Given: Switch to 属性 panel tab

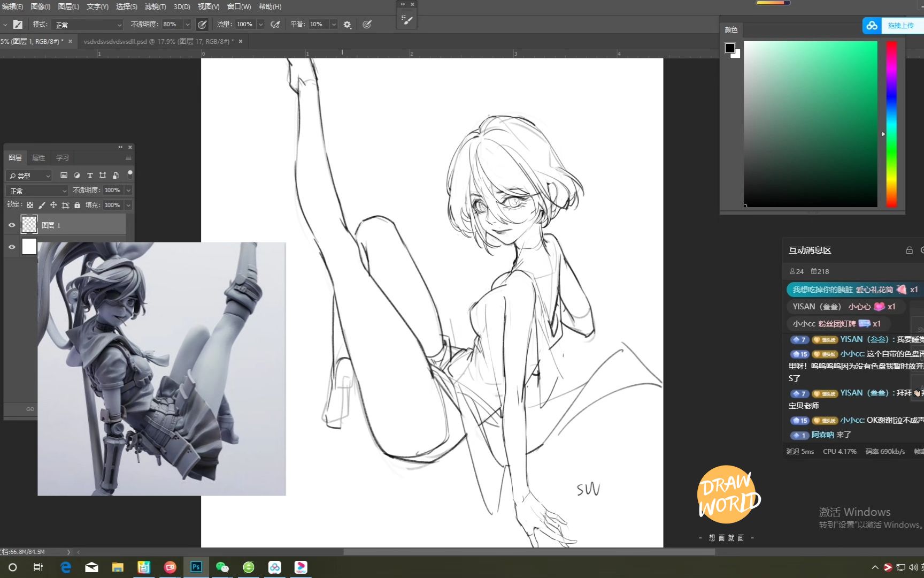Looking at the screenshot, I should pos(38,157).
